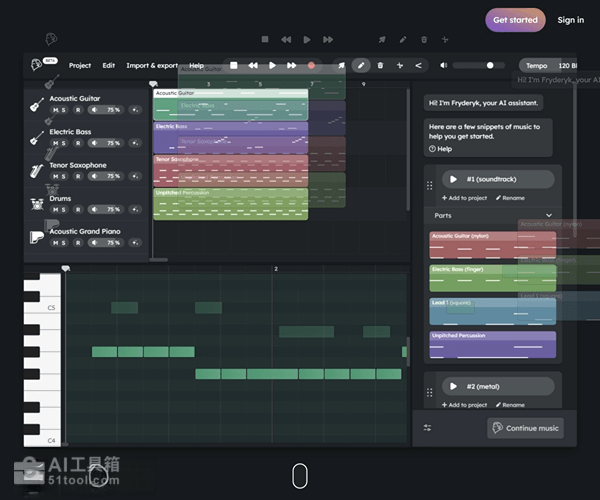Click the Tenor Saxophone instrument icon

36,170
